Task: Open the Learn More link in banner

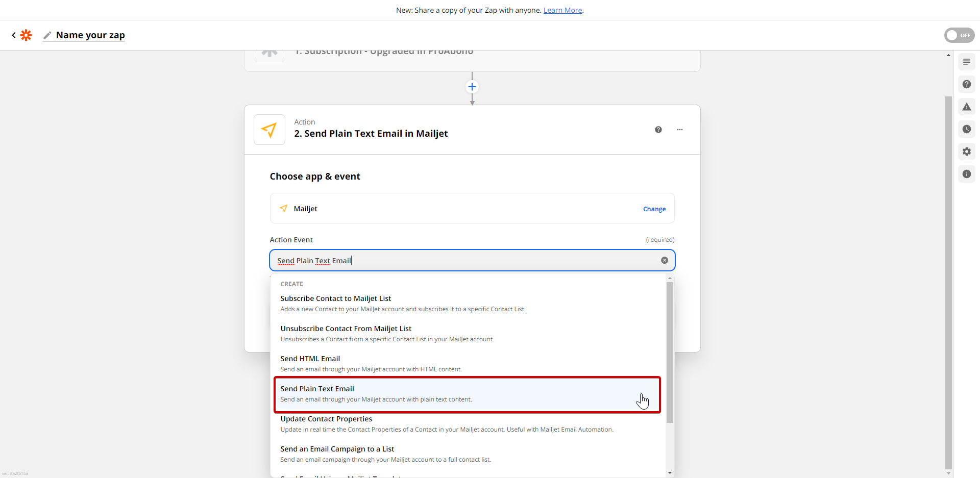Action: (562, 10)
